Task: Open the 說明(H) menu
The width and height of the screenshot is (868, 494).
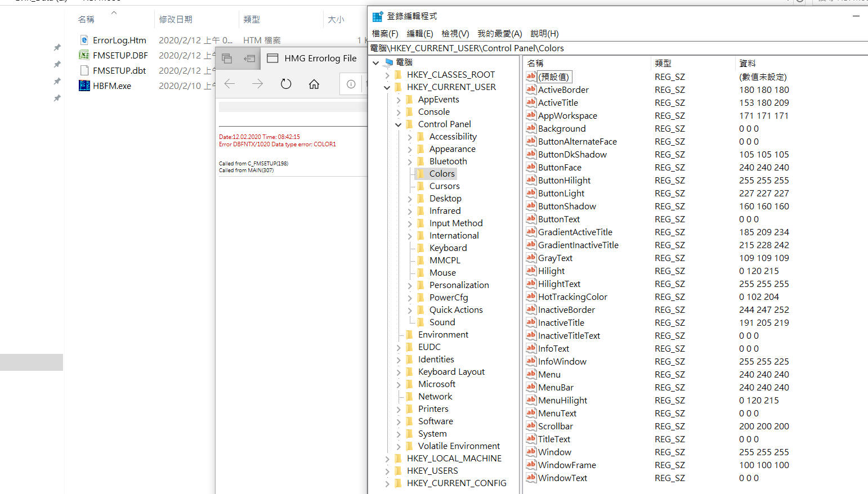Action: tap(544, 34)
